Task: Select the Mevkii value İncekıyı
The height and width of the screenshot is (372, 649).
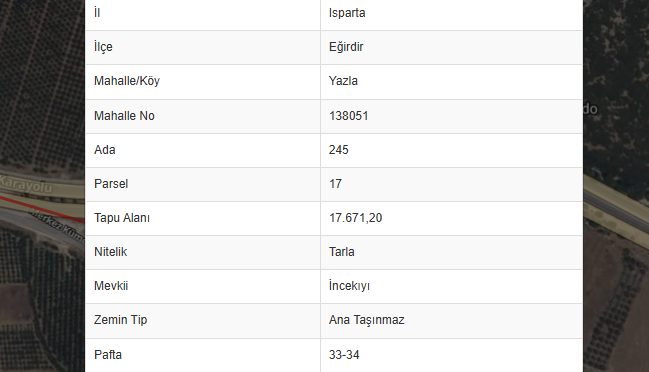Action: [x=349, y=286]
